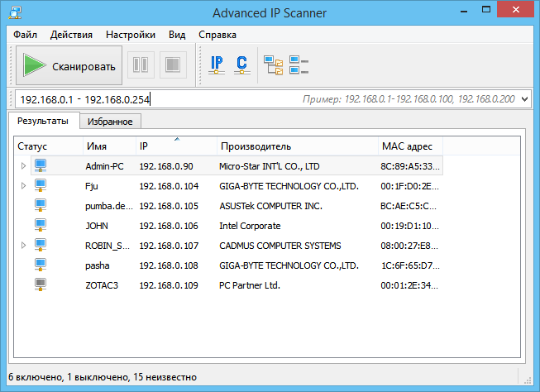Click the green Сканировать scan button

tap(69, 65)
